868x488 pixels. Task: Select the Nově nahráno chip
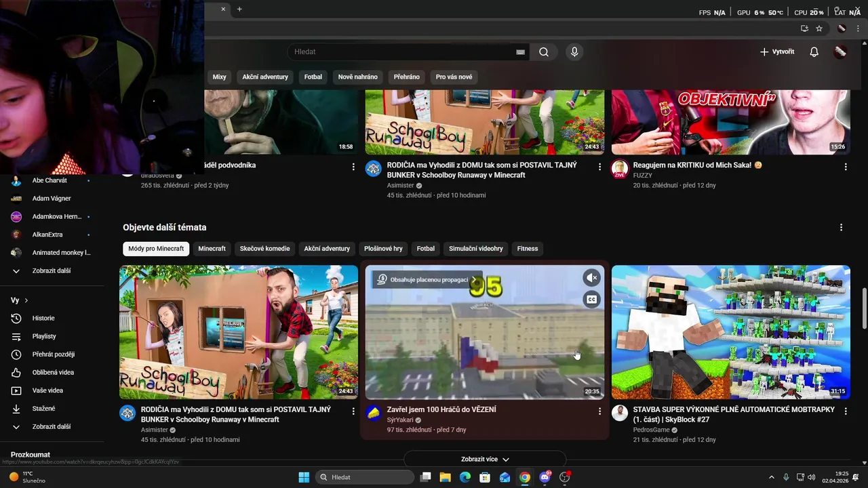point(358,77)
